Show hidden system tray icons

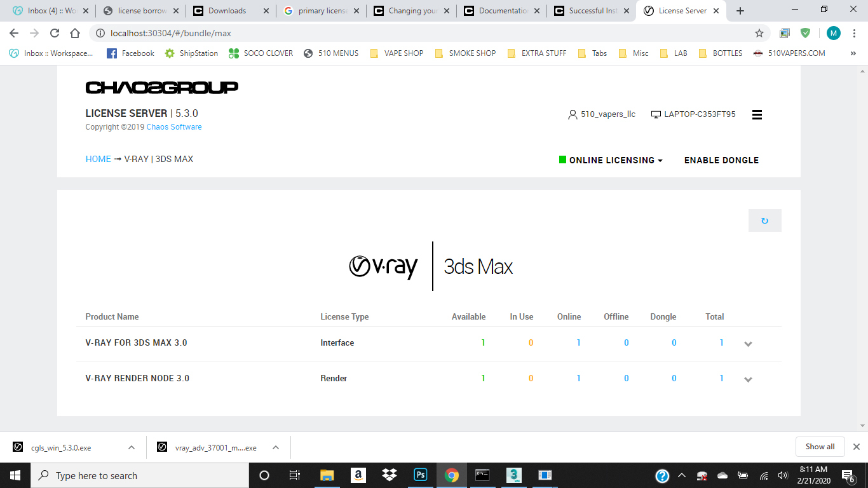pos(681,475)
